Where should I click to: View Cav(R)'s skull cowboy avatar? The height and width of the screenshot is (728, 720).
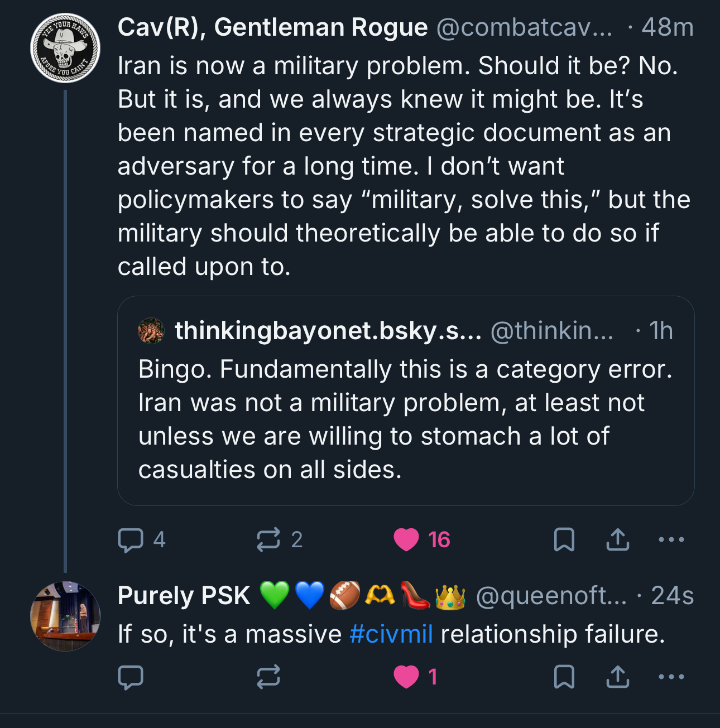point(65,48)
